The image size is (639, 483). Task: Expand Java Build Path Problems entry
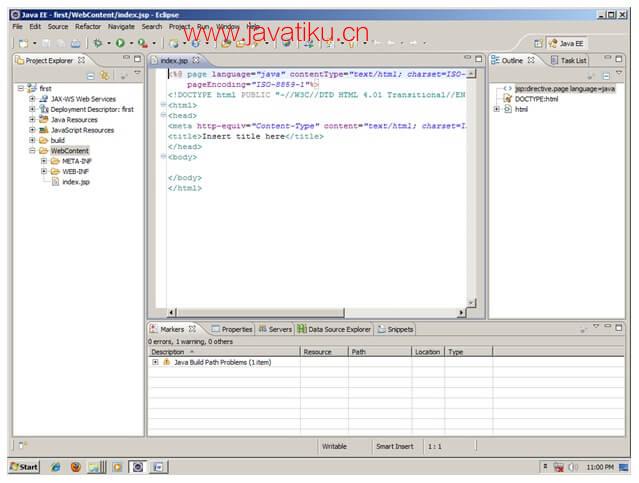(155, 362)
